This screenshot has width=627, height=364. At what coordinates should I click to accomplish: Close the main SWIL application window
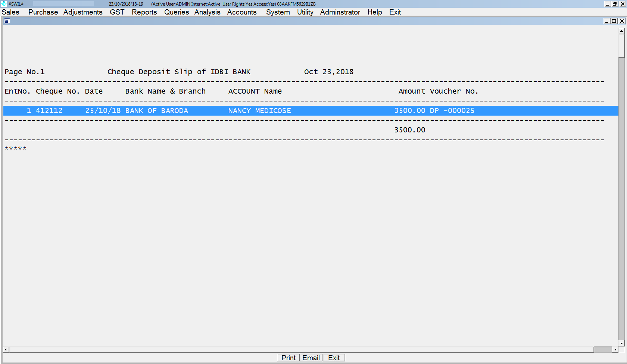(x=623, y=4)
